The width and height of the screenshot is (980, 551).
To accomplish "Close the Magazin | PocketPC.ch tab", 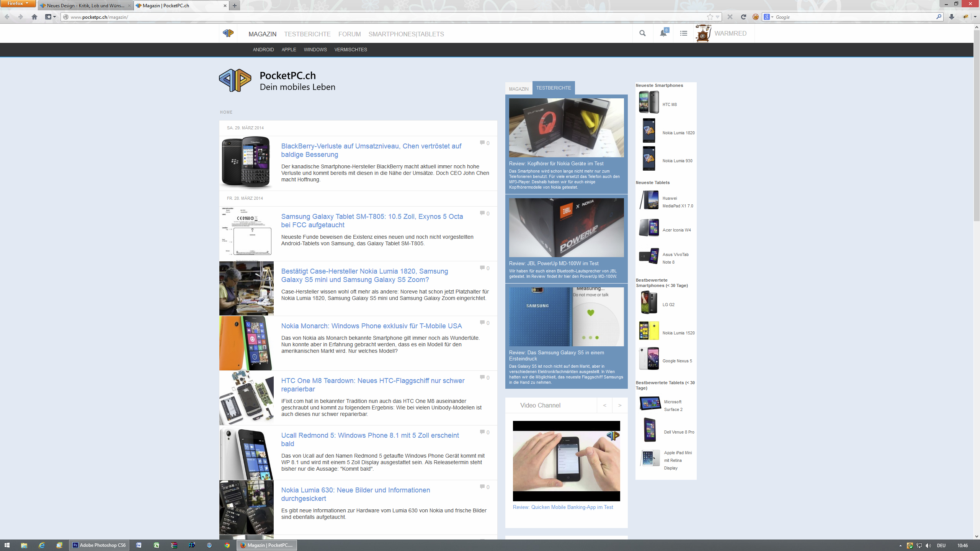I will click(225, 5).
